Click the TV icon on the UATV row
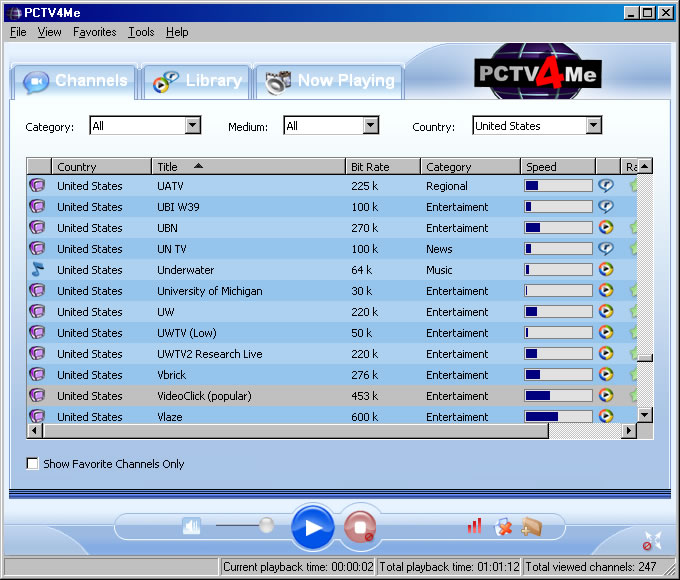The image size is (680, 580). [37, 186]
